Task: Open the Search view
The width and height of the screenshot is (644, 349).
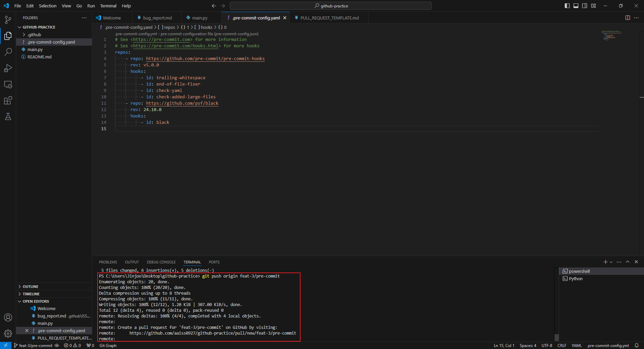Action: pyautogui.click(x=8, y=52)
